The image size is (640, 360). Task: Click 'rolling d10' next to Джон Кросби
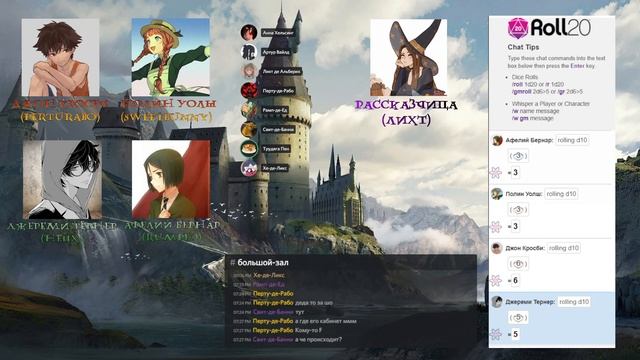point(564,248)
